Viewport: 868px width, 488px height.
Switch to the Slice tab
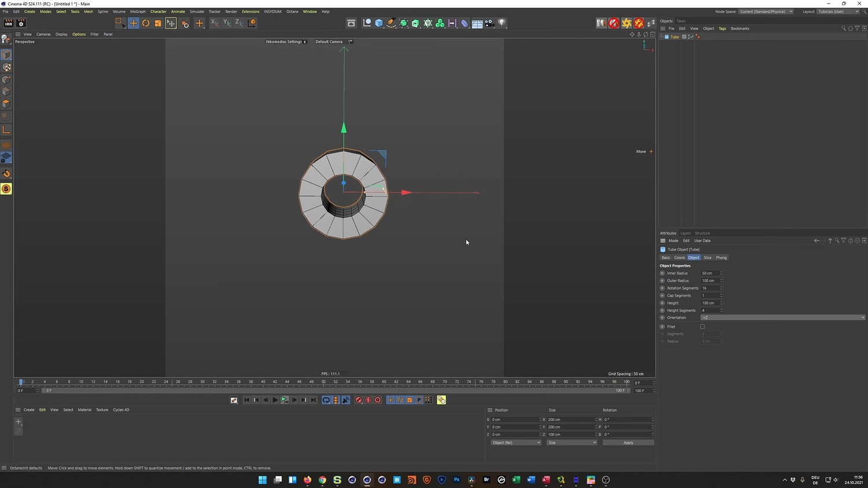pyautogui.click(x=707, y=258)
